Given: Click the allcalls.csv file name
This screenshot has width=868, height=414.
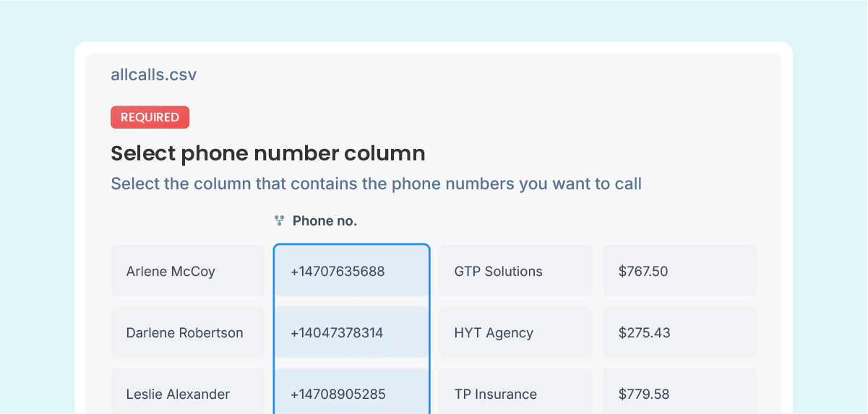Looking at the screenshot, I should [153, 74].
